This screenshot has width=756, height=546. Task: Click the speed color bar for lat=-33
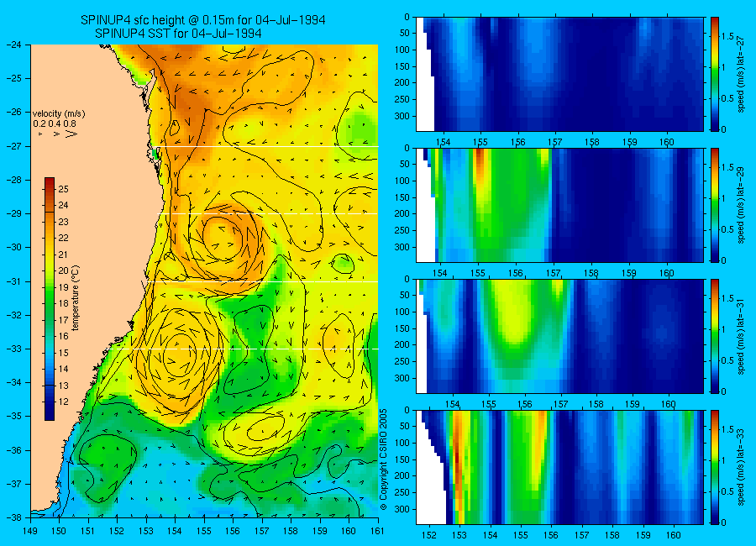[x=715, y=467]
